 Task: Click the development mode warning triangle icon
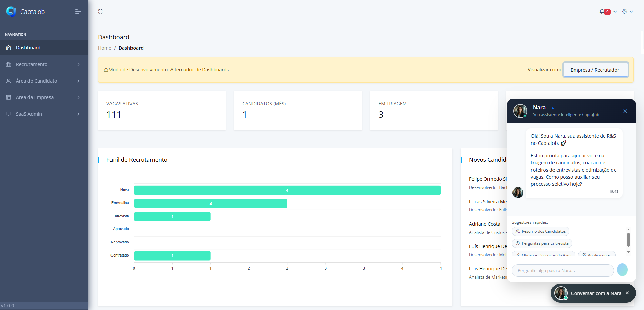[106, 70]
